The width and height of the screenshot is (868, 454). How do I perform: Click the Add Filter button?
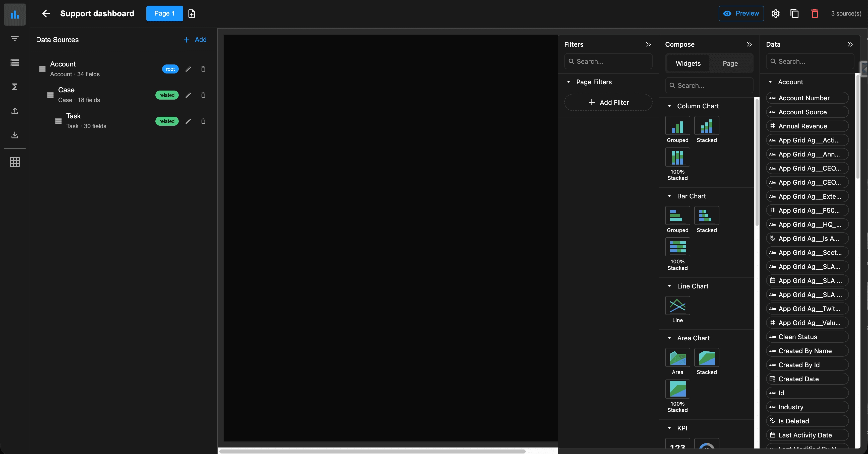pyautogui.click(x=608, y=102)
